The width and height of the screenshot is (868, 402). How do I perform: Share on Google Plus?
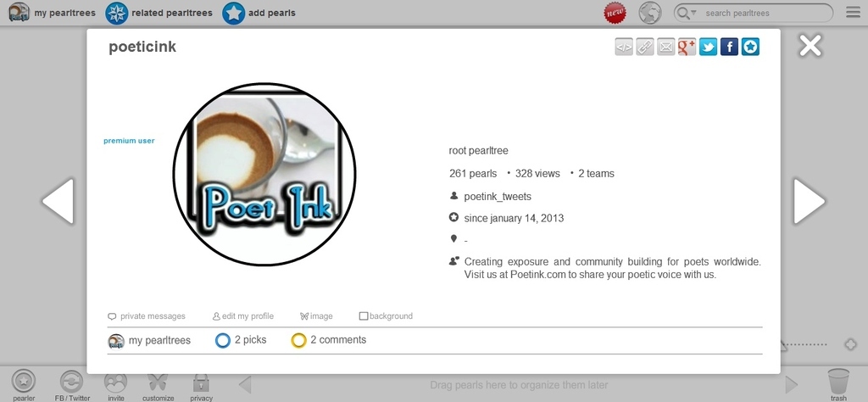click(687, 47)
